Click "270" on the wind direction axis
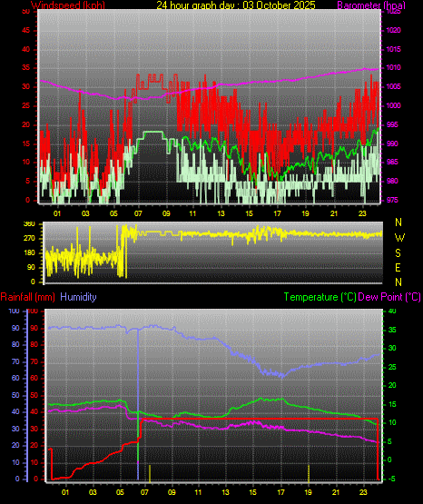 29,239
